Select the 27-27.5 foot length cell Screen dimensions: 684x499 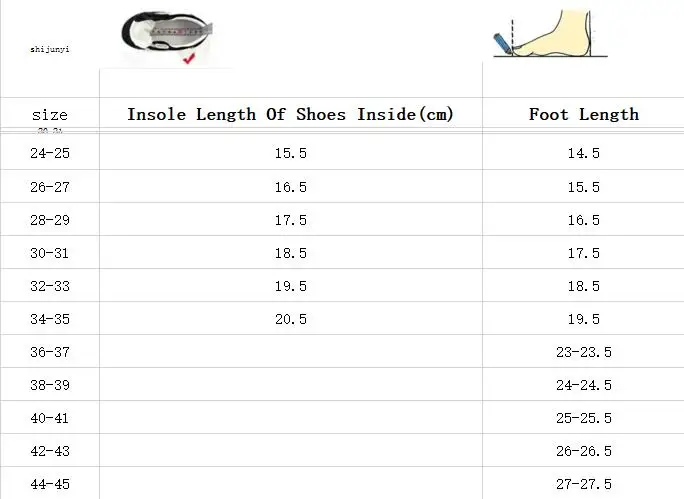[583, 484]
